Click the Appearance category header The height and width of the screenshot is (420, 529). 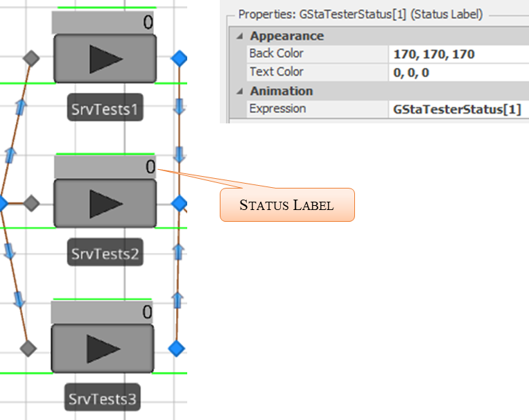point(379,36)
